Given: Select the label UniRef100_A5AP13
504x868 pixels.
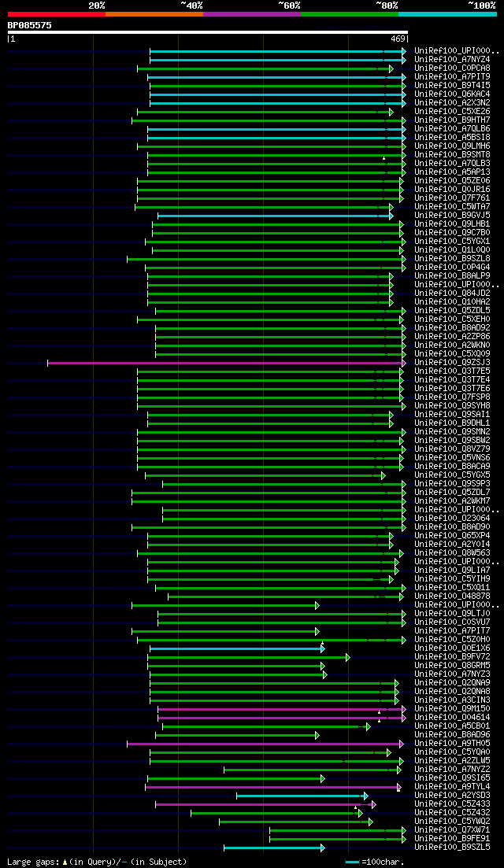Looking at the screenshot, I should tap(453, 172).
